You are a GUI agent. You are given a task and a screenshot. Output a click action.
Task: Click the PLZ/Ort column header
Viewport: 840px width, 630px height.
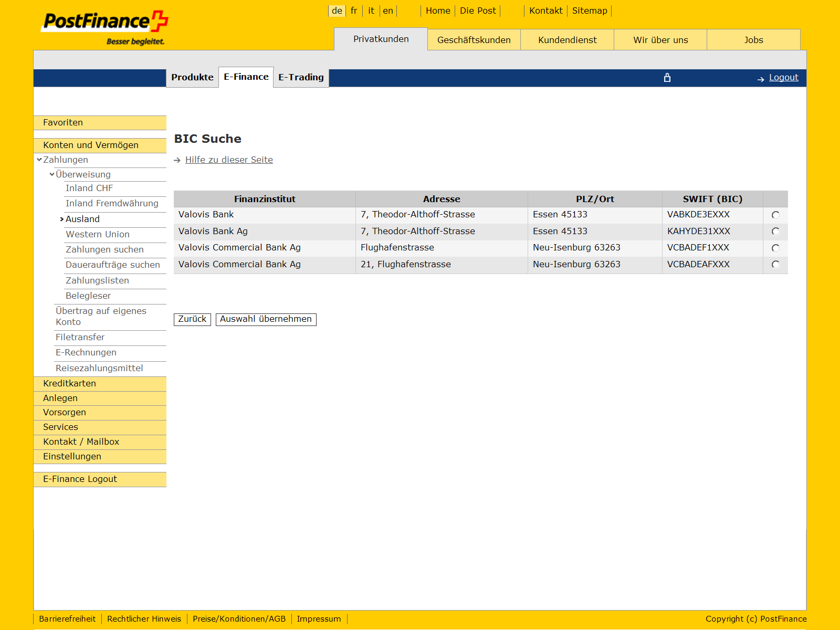coord(595,199)
